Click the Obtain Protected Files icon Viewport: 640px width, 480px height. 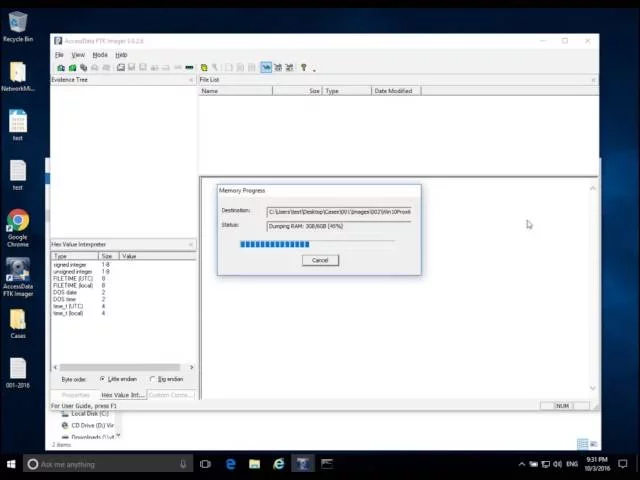point(204,68)
